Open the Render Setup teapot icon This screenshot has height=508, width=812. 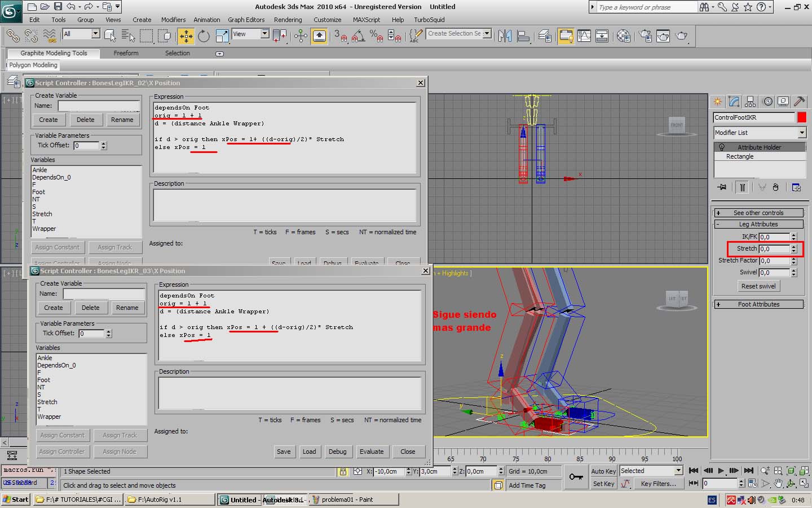click(645, 36)
